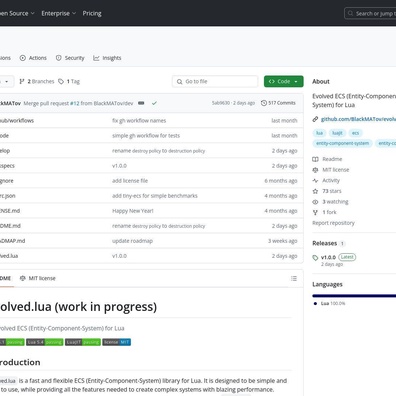Click the star icon beside 73 stars

(315, 191)
